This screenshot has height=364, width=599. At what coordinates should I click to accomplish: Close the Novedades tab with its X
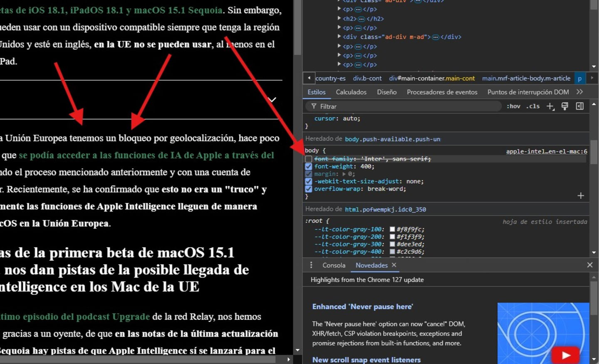pyautogui.click(x=394, y=265)
